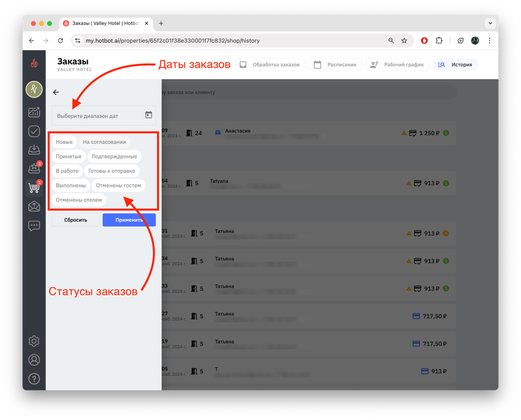Open the inbox download tray sidebar icon
521x420 pixels.
pyautogui.click(x=34, y=149)
